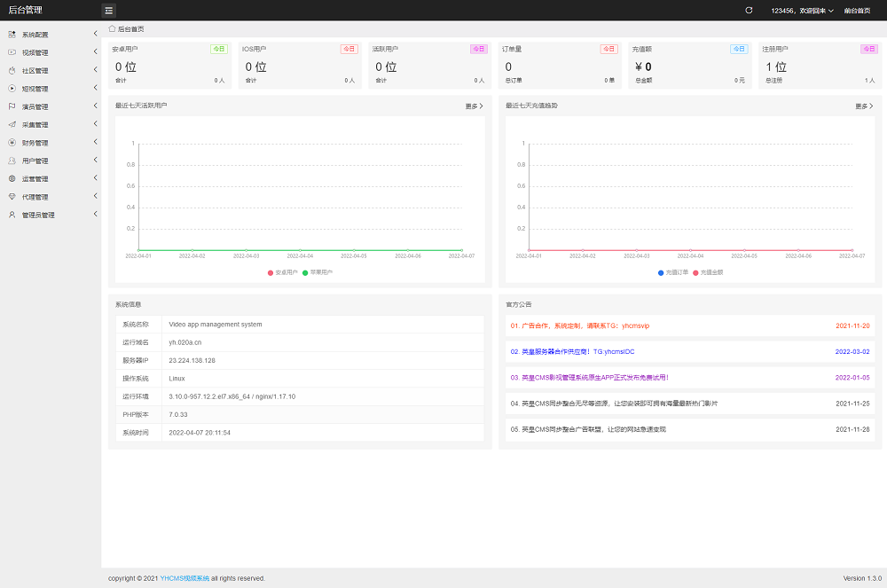
Task: Open the 运营管理 sidebar menu item
Action: pyautogui.click(x=35, y=179)
